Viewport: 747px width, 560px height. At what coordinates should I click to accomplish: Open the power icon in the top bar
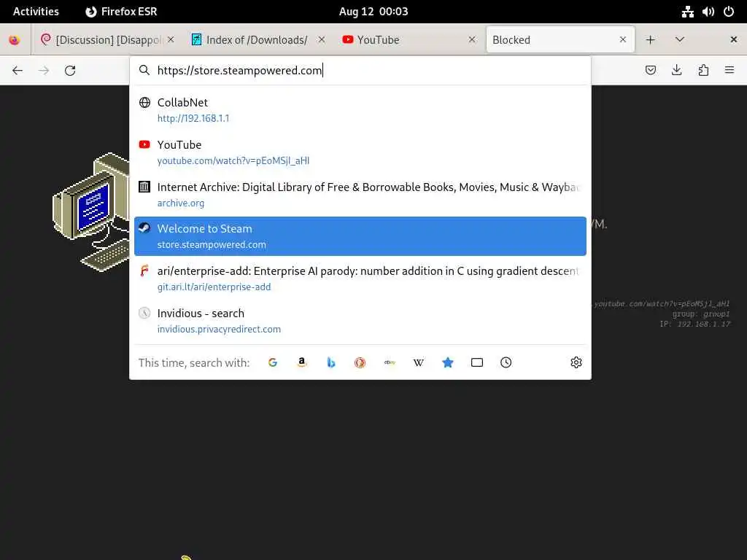tap(729, 12)
